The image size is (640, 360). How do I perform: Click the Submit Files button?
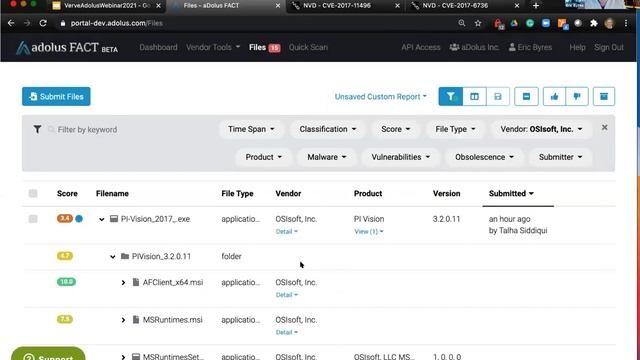(x=56, y=97)
